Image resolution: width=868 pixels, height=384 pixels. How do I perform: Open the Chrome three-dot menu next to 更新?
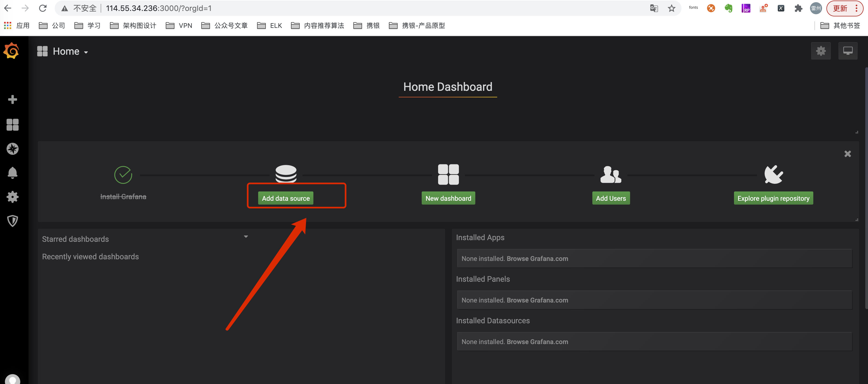856,8
